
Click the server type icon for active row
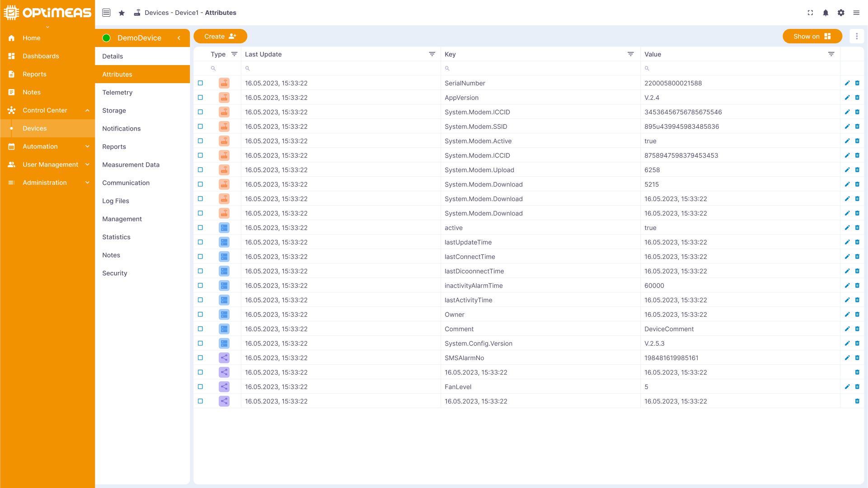pos(224,228)
